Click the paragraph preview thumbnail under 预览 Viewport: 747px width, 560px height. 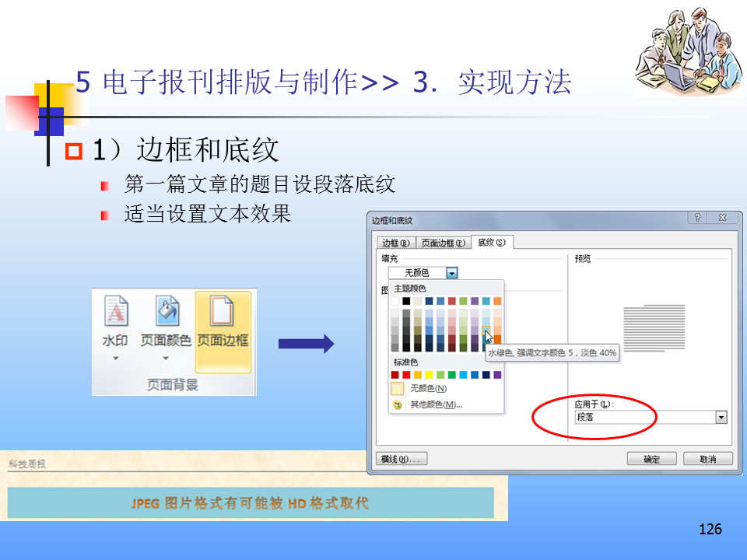click(654, 328)
